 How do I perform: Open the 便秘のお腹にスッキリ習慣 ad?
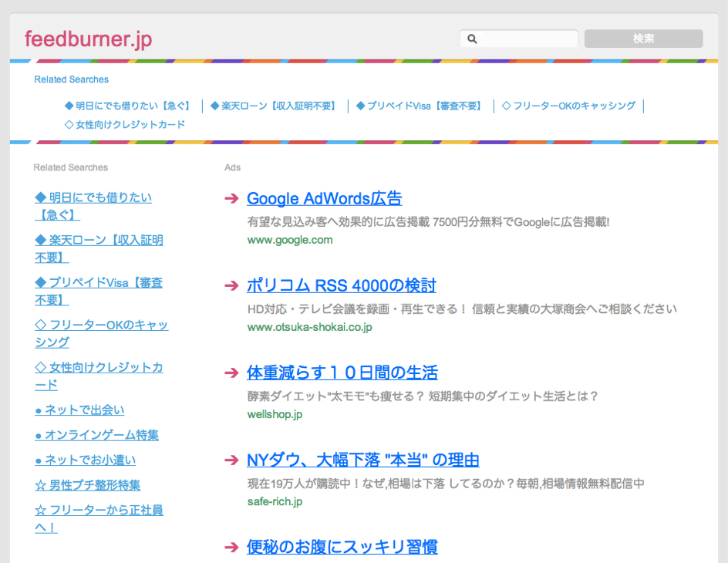pos(342,547)
